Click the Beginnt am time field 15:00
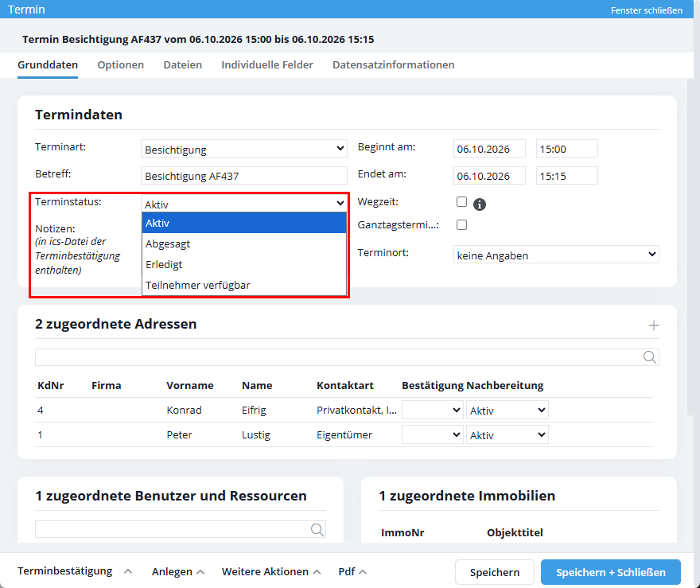 (x=567, y=149)
